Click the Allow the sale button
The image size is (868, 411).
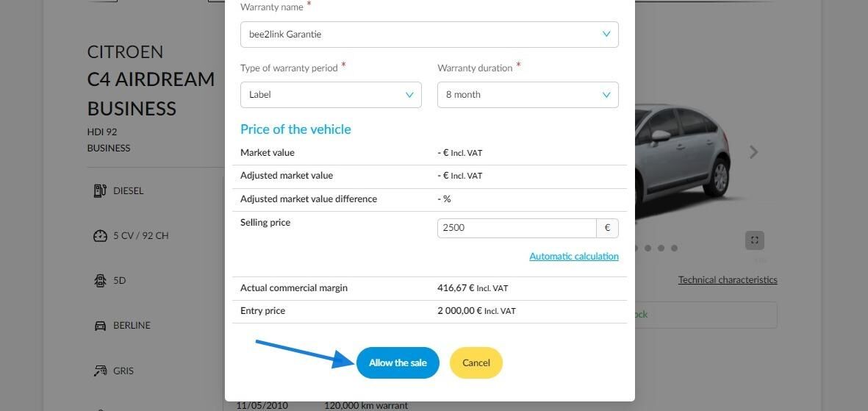(398, 362)
